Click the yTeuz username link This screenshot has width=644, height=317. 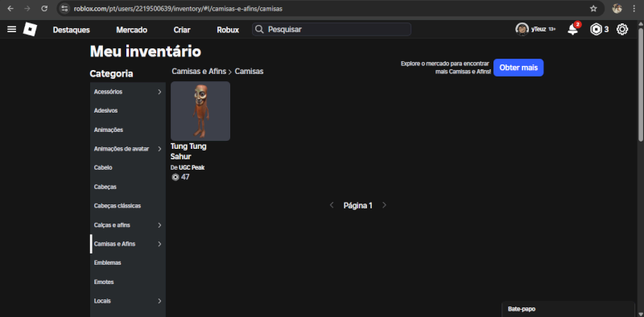click(539, 30)
